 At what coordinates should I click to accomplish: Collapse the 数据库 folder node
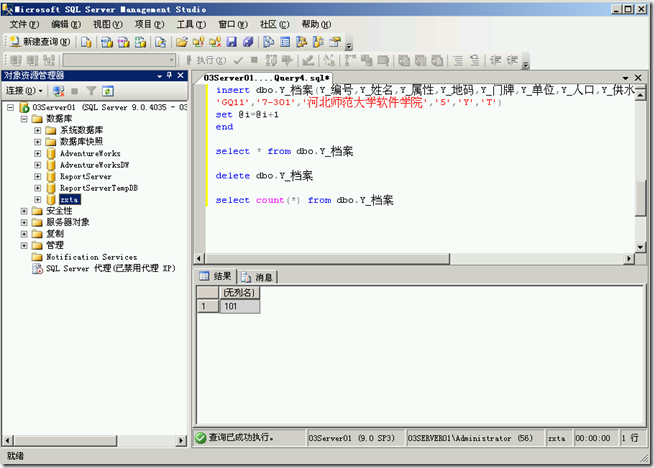(x=24, y=119)
